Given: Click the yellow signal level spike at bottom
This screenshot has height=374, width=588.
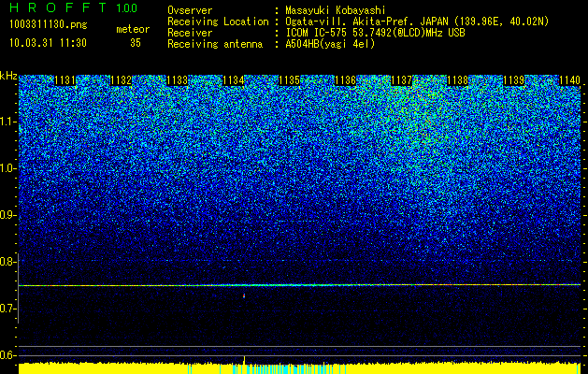Looking at the screenshot, I should tap(244, 359).
